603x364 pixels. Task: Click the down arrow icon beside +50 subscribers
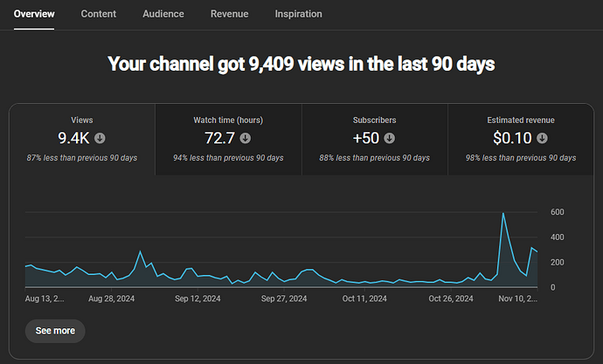pyautogui.click(x=389, y=138)
